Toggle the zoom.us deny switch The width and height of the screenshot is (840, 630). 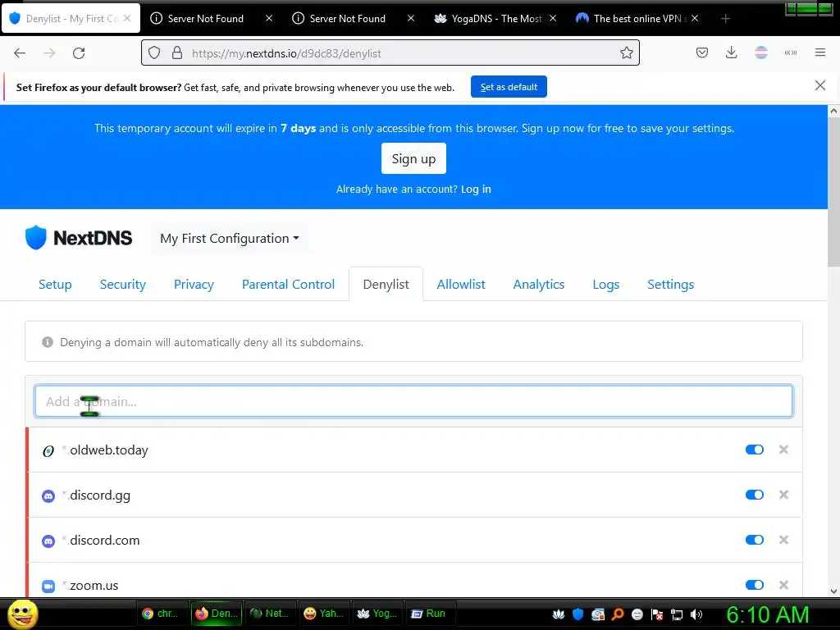tap(755, 584)
